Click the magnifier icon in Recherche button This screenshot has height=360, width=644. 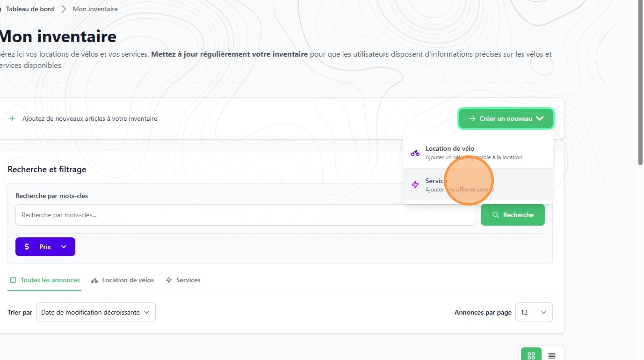pos(496,215)
